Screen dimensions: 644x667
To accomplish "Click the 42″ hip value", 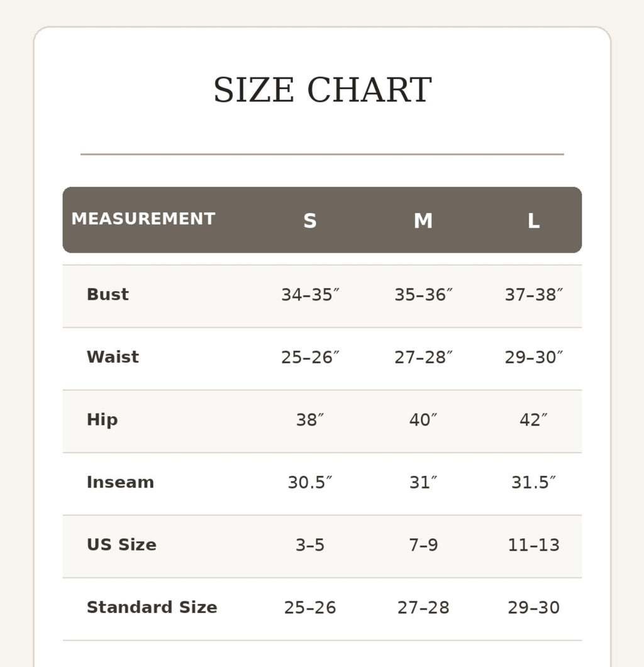I will 533,420.
